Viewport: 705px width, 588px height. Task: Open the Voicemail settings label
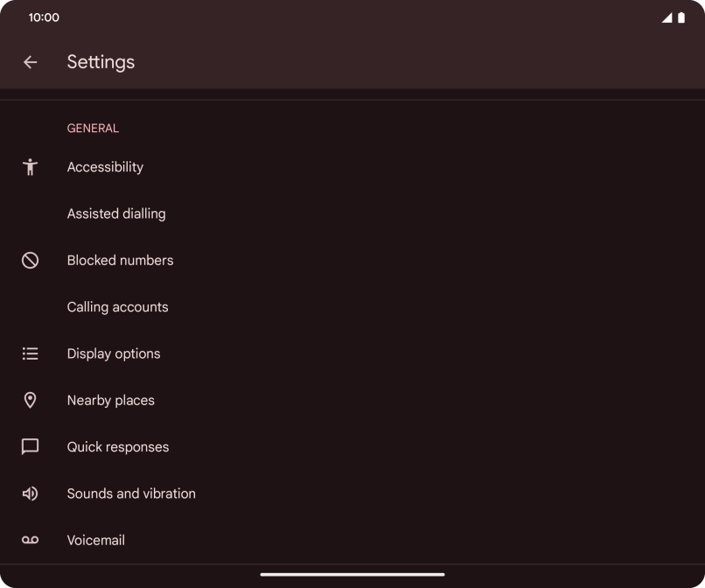(96, 541)
